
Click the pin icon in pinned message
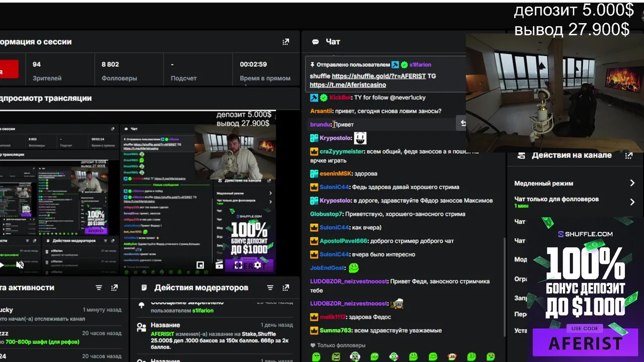point(312,65)
